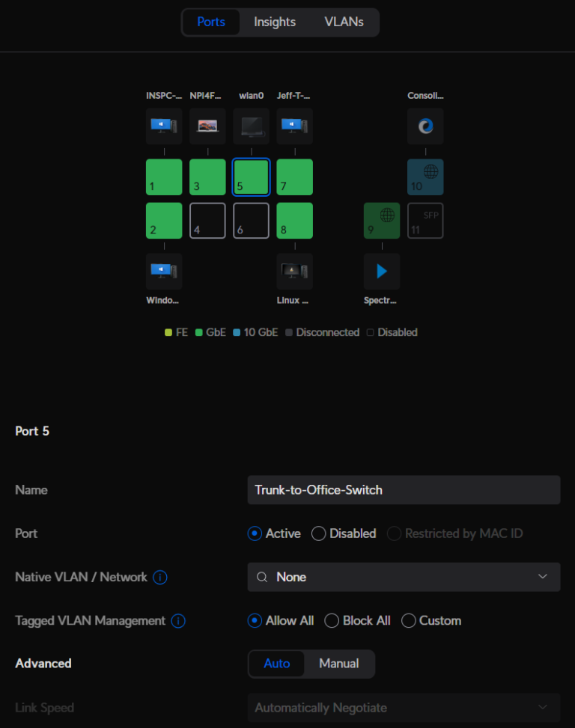
Task: Select Custom tagged VLAN management
Action: pos(409,621)
